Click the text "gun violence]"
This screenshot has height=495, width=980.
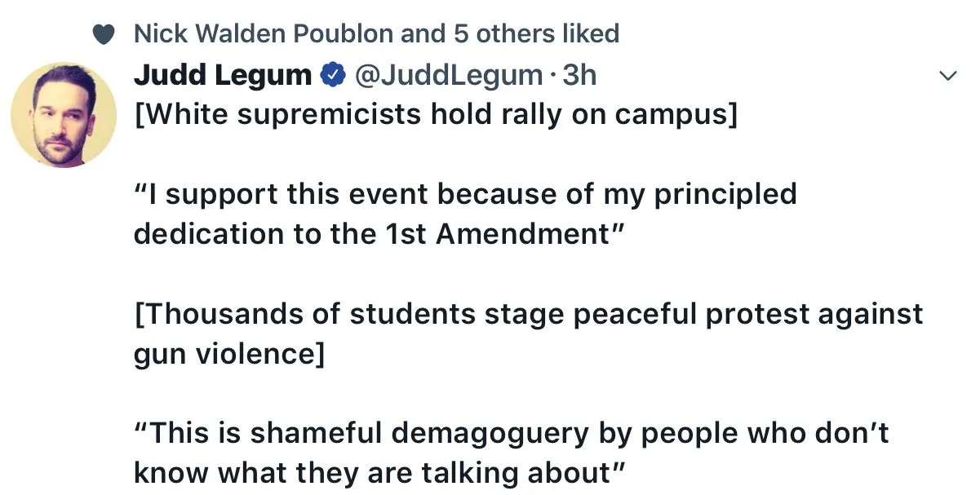[x=228, y=353]
